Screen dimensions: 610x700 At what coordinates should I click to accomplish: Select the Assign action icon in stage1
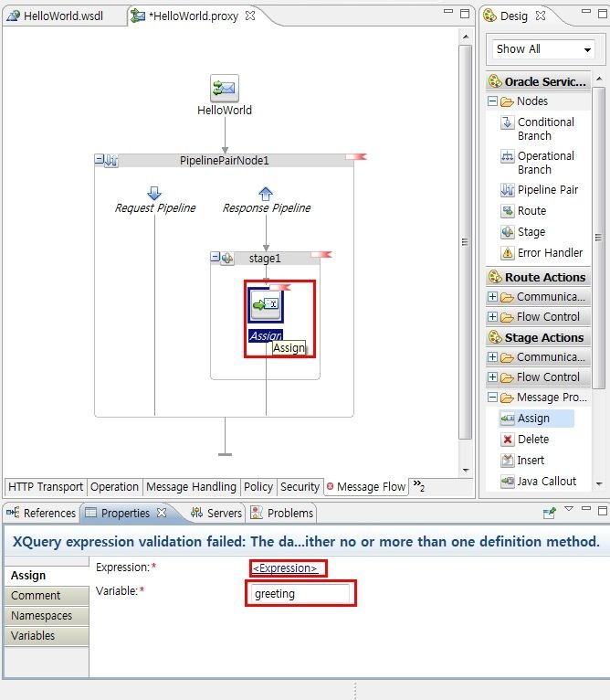[266, 304]
